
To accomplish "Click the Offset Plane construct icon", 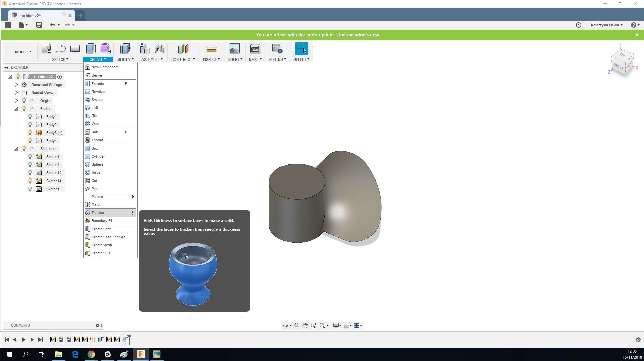I will coord(183,49).
